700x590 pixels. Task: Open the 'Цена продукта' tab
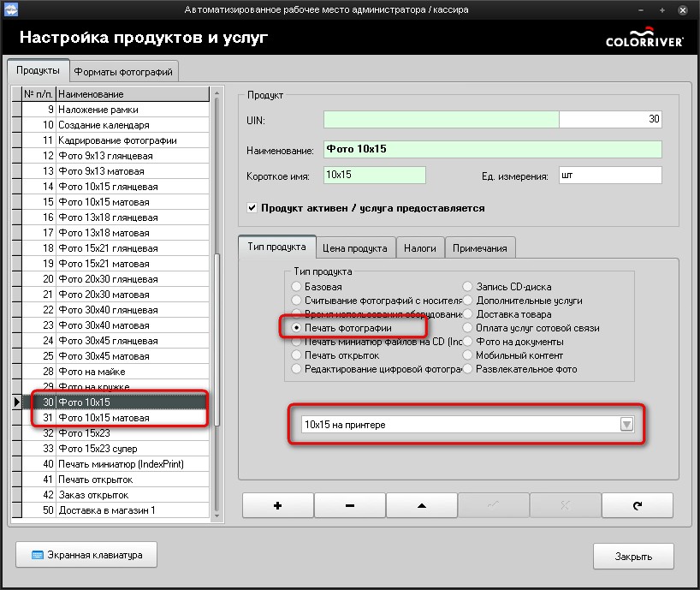pos(357,248)
